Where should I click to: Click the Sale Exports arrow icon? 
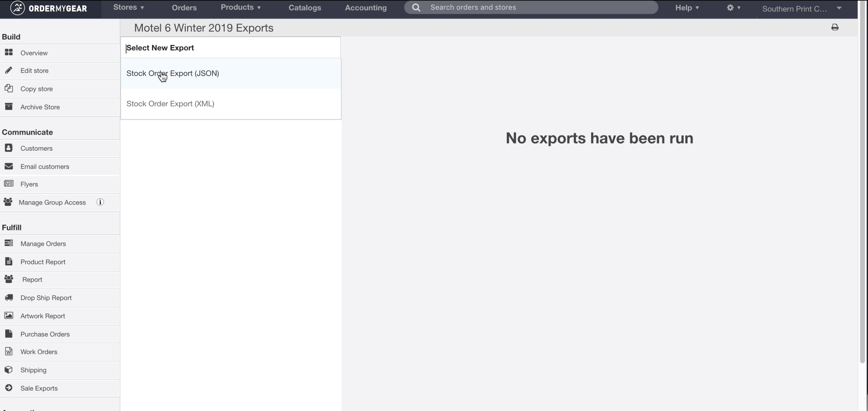click(x=9, y=388)
